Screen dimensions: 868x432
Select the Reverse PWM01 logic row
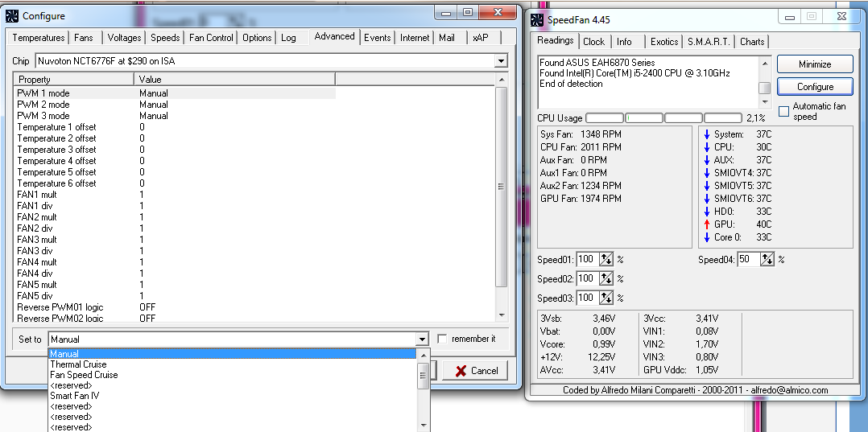coord(175,307)
